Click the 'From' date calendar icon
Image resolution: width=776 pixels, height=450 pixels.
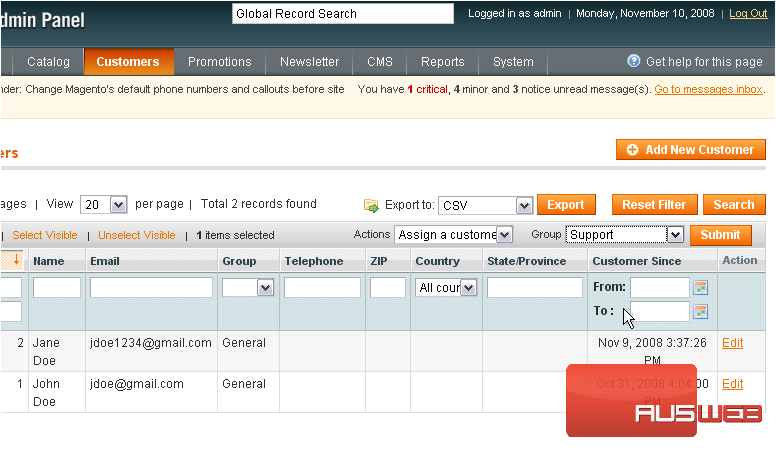[x=701, y=288]
